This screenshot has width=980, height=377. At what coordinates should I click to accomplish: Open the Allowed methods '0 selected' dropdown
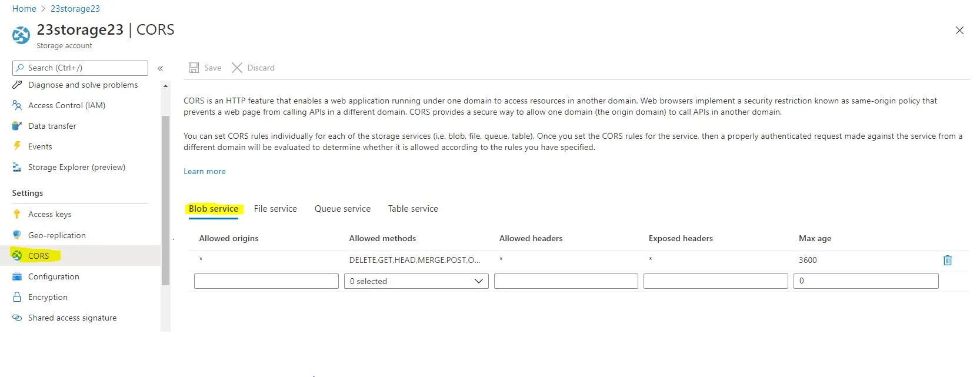point(416,281)
